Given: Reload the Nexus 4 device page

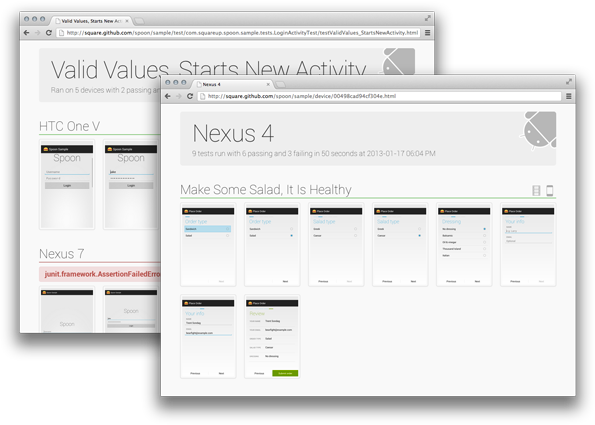Looking at the screenshot, I should tap(190, 96).
